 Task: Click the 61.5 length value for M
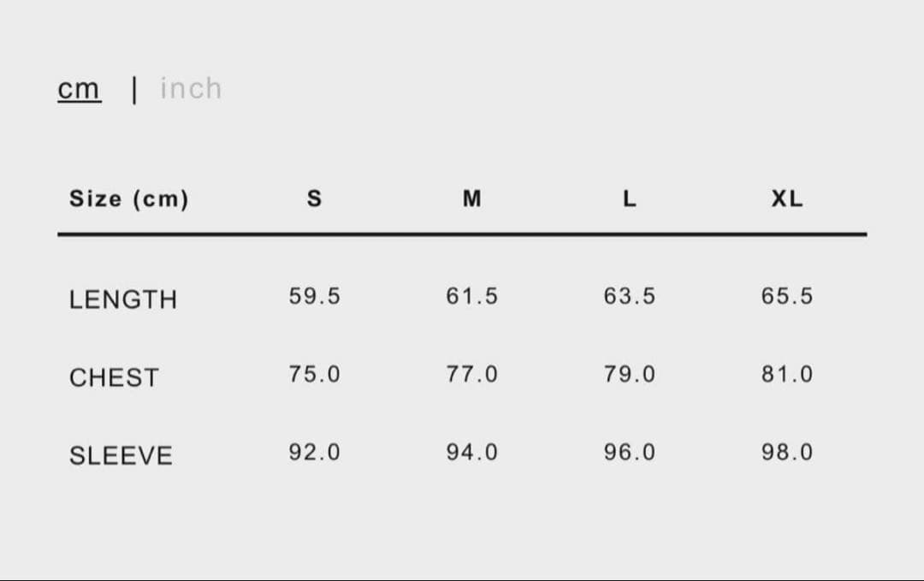point(471,296)
